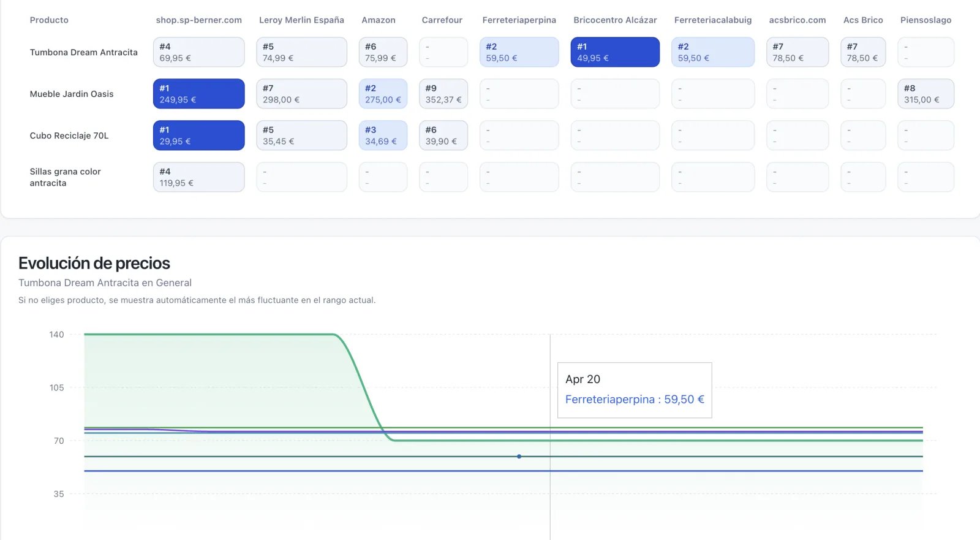Select 'Ferreteriaperpina : 59,50 €' in chart tooltip
The width and height of the screenshot is (980, 540).
(635, 400)
